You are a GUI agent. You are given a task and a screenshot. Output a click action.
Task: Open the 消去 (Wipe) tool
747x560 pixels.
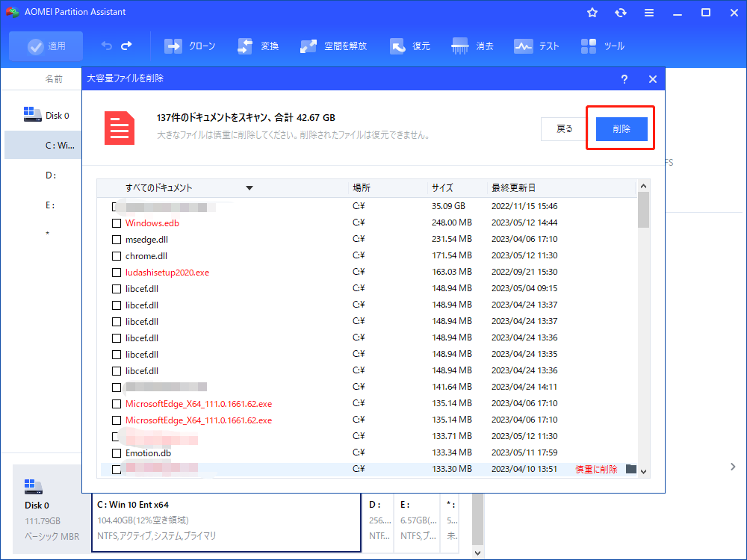(x=472, y=46)
